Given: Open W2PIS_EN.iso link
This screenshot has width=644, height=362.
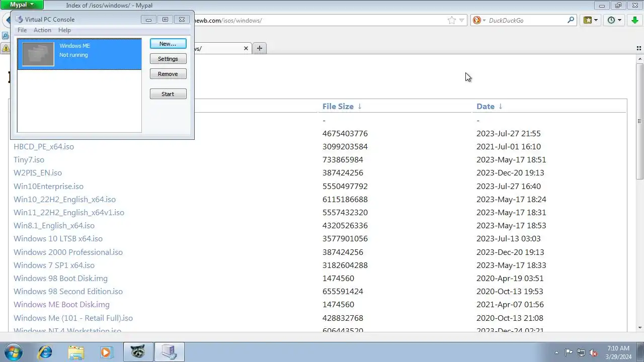Looking at the screenshot, I should point(38,172).
